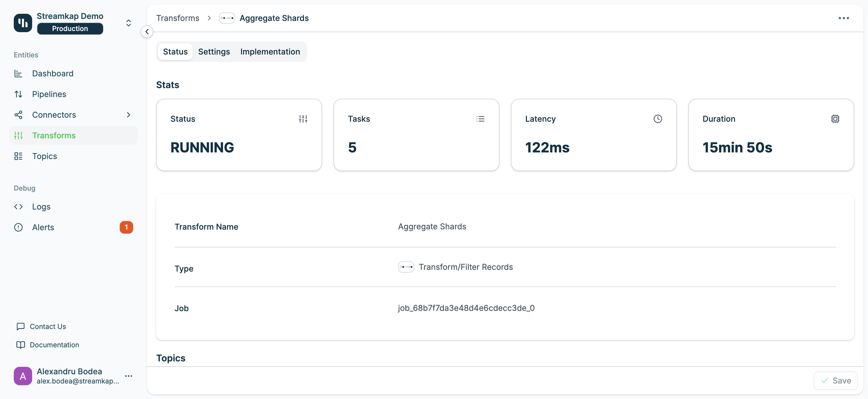This screenshot has width=868, height=399.
Task: Go back via Transforms breadcrumb link
Action: [178, 18]
